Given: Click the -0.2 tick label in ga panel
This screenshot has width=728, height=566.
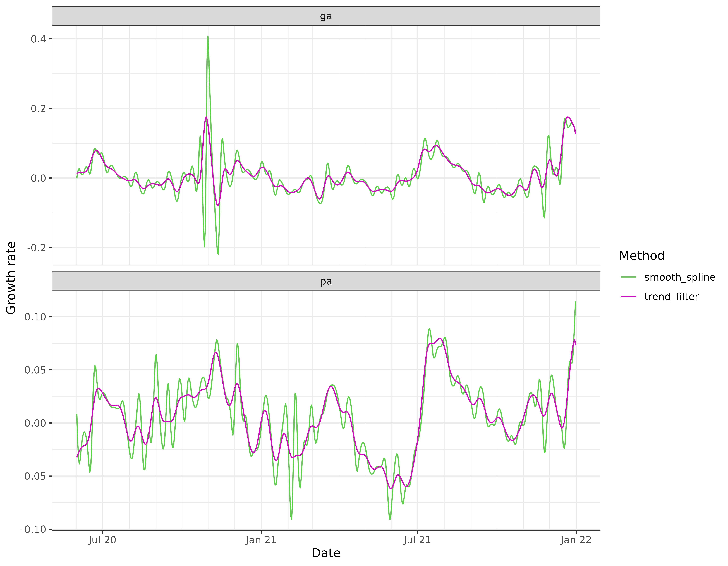Looking at the screenshot, I should coord(37,248).
